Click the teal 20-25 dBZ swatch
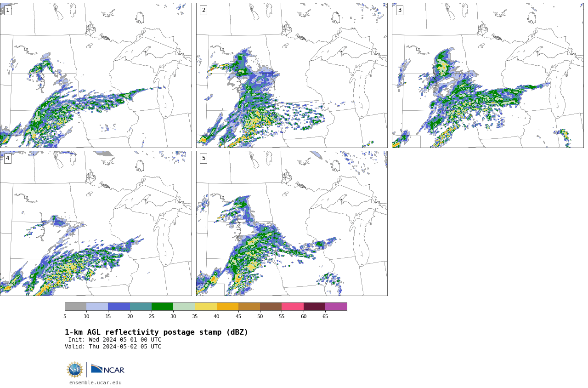Screen dimensions: 588x388 click(141, 307)
